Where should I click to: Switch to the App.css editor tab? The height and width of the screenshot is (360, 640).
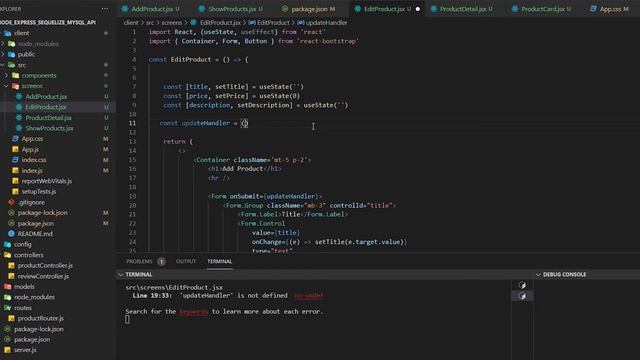611,9
